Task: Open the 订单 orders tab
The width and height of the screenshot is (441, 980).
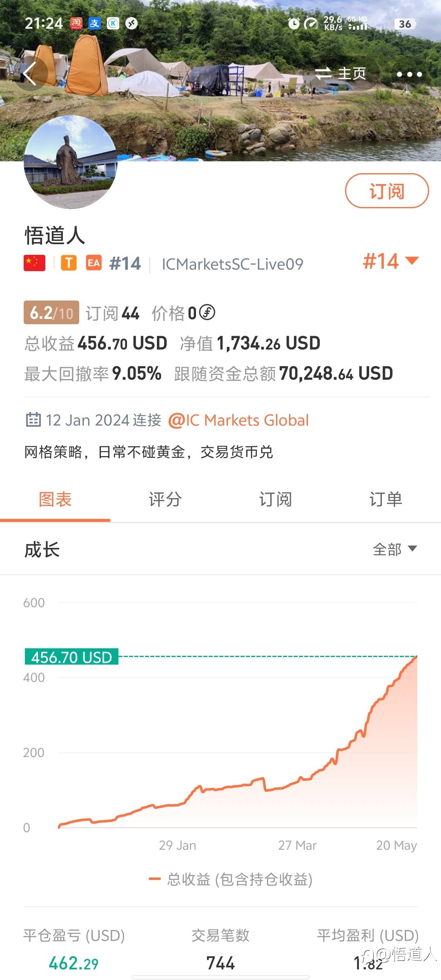Action: coord(386,499)
